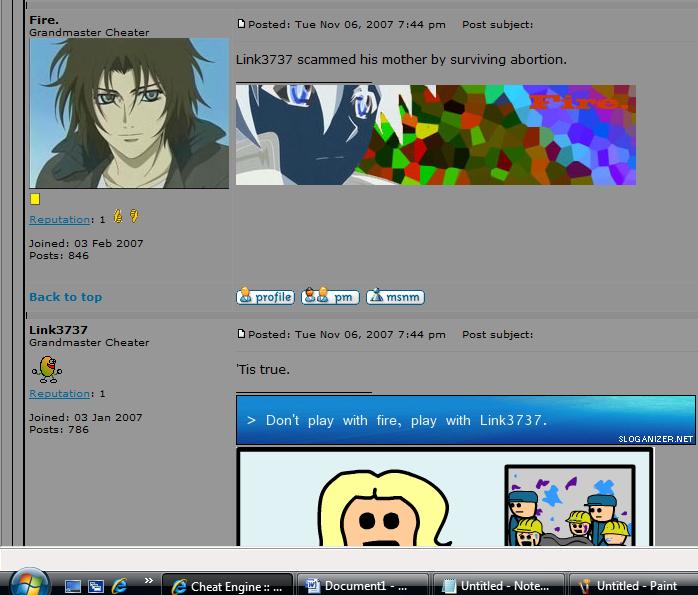The width and height of the screenshot is (698, 595).
Task: Click Switch between windows quick launch icon
Action: [96, 586]
